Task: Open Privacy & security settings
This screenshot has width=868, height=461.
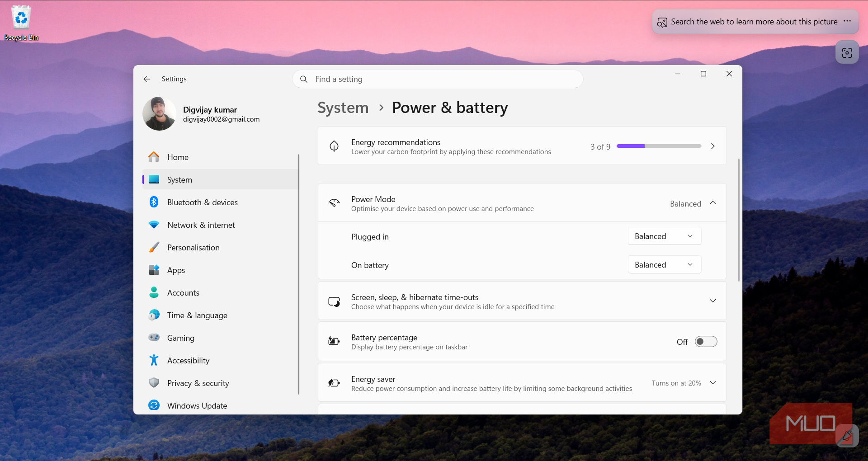Action: (x=220, y=383)
